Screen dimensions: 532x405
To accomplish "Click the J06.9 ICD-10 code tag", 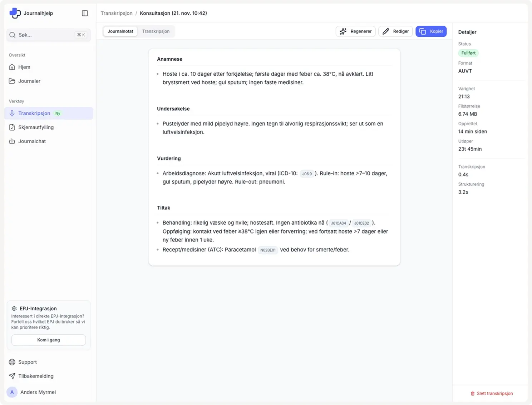I will pyautogui.click(x=307, y=174).
